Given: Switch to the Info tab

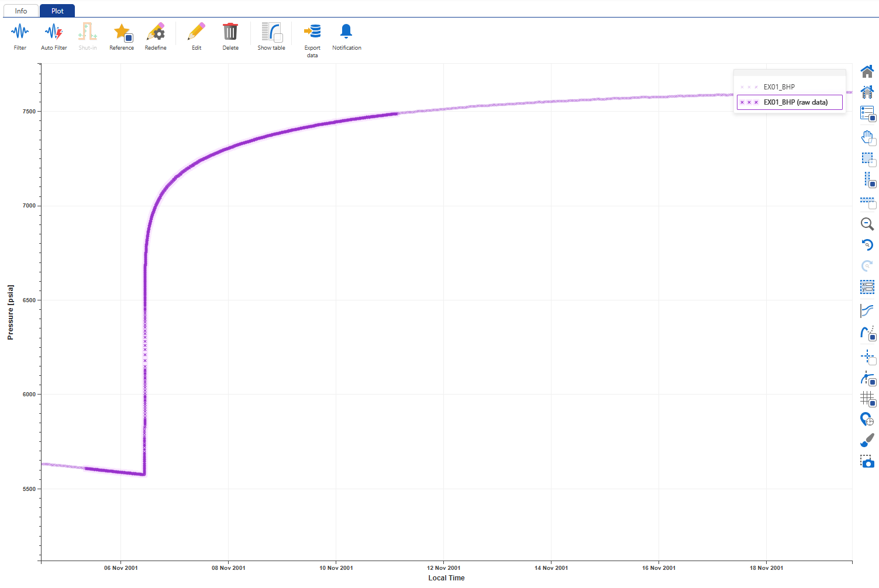Looking at the screenshot, I should pyautogui.click(x=20, y=11).
